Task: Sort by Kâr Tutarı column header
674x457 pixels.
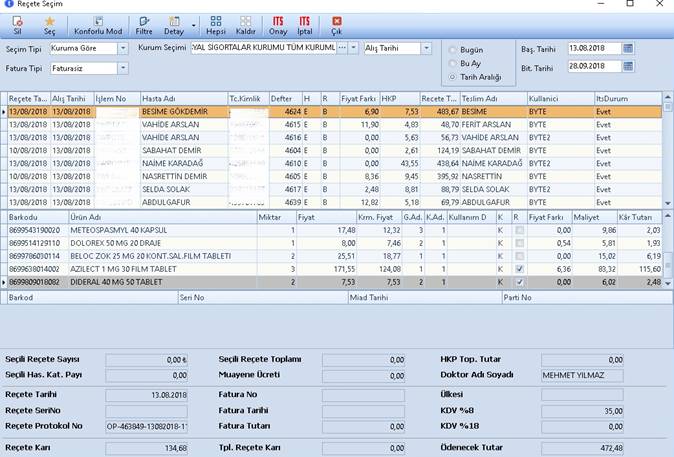Action: pos(639,217)
